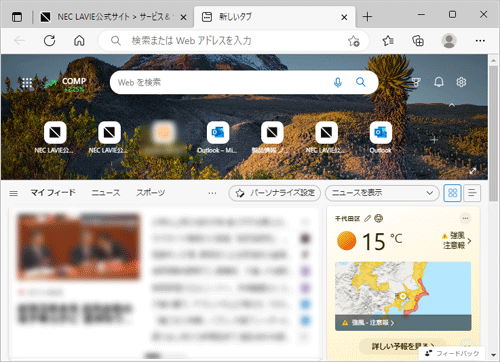This screenshot has width=500, height=362.
Task: Open the user profile avatar
Action: point(449,41)
